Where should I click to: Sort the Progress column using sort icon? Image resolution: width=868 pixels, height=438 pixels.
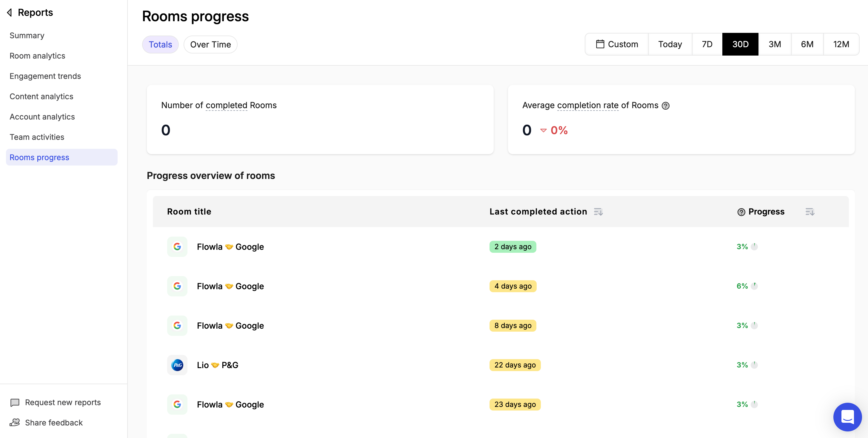tap(810, 212)
